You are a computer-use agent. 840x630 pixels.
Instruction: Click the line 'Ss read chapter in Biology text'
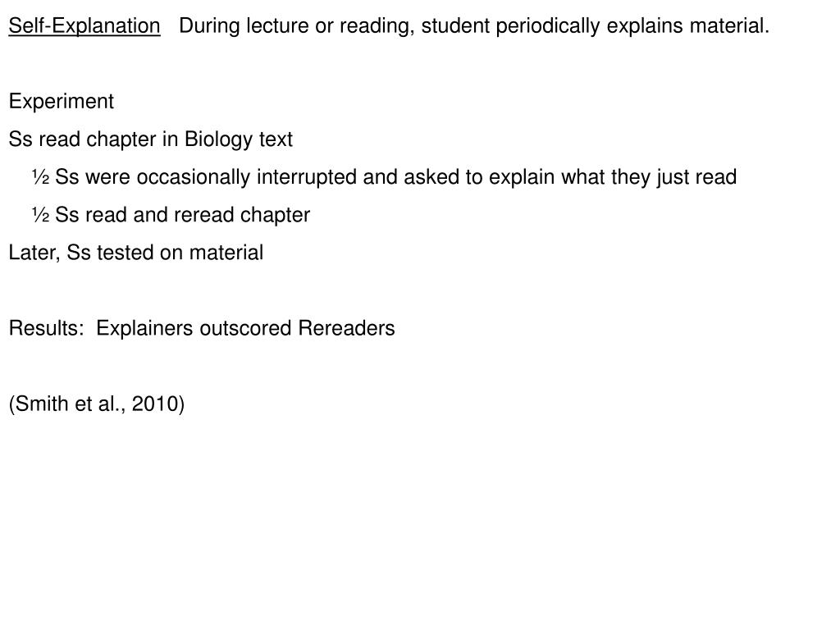[x=151, y=139]
